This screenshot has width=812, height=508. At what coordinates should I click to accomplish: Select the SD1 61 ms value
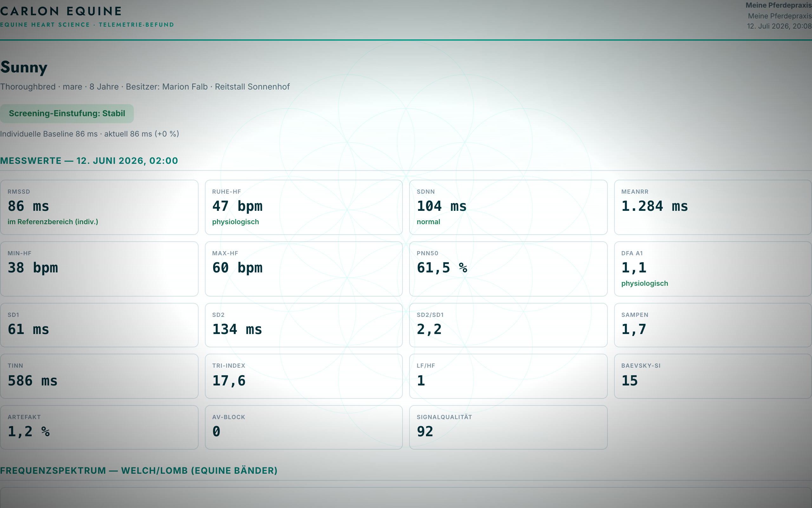(29, 329)
